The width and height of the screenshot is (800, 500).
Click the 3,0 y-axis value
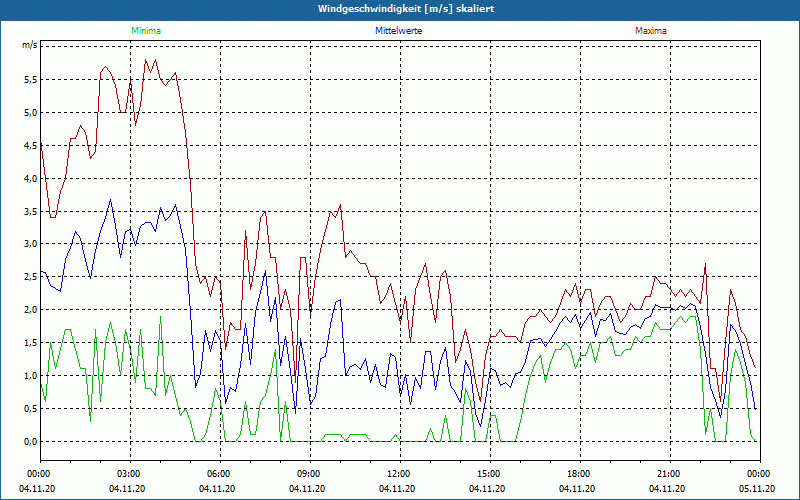tap(31, 243)
